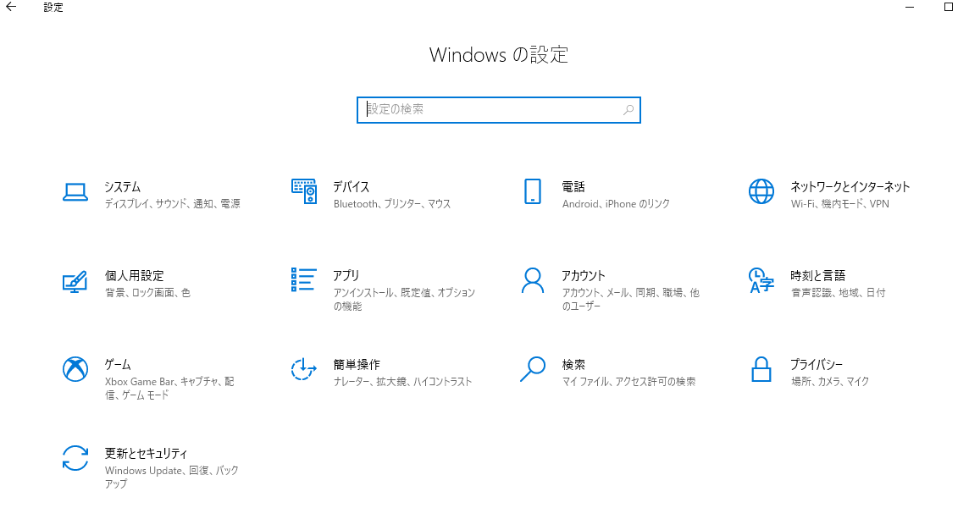Viewport: 980px width, 508px height.
Task: Select the システム heading
Action: [123, 187]
